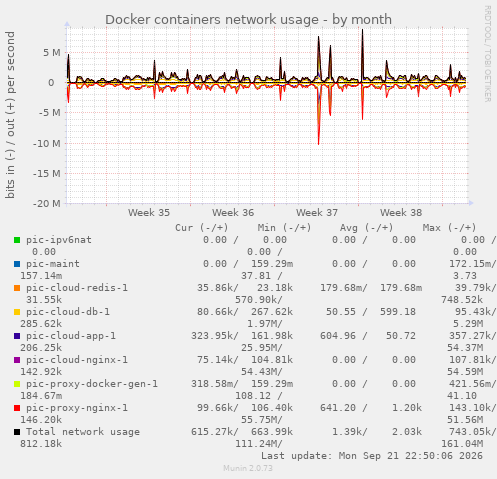Viewport: 497px width, 479px height.
Task: Click the 'Last update: Mon Sep 21' timestamp
Action: pos(372,456)
